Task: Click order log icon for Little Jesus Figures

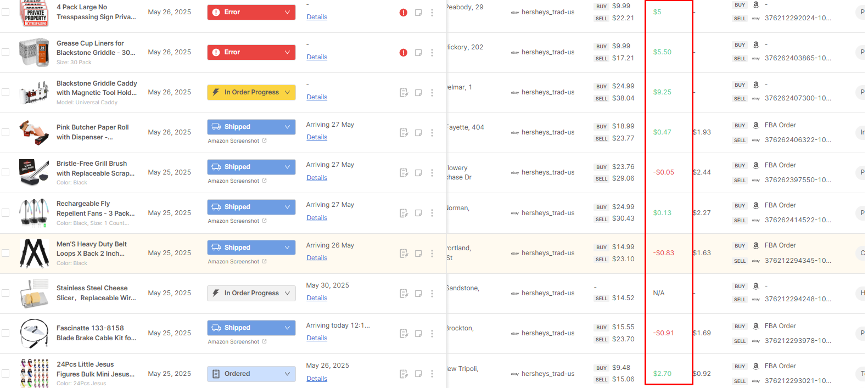Action: (404, 374)
